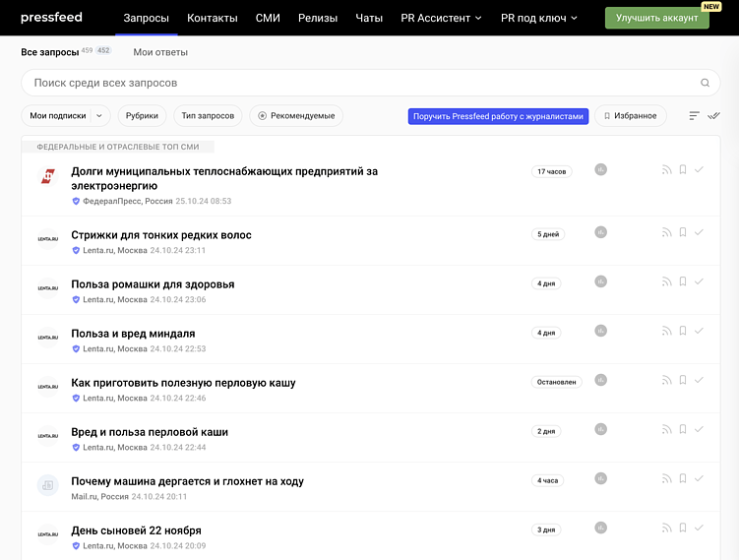Screen dimensions: 739x560
Task: Bookmark the 'День сыновей 22 ноября' request
Action: (683, 529)
